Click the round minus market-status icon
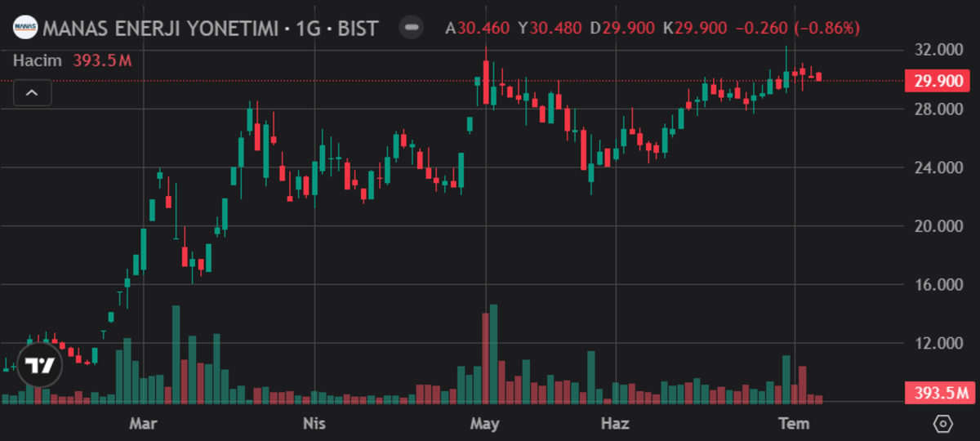980x441 pixels. click(x=412, y=28)
